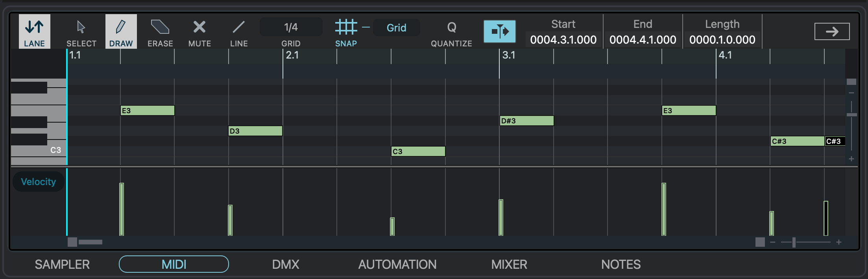Select the D#3 note at bar 3.1
The height and width of the screenshot is (279, 868).
(x=526, y=121)
